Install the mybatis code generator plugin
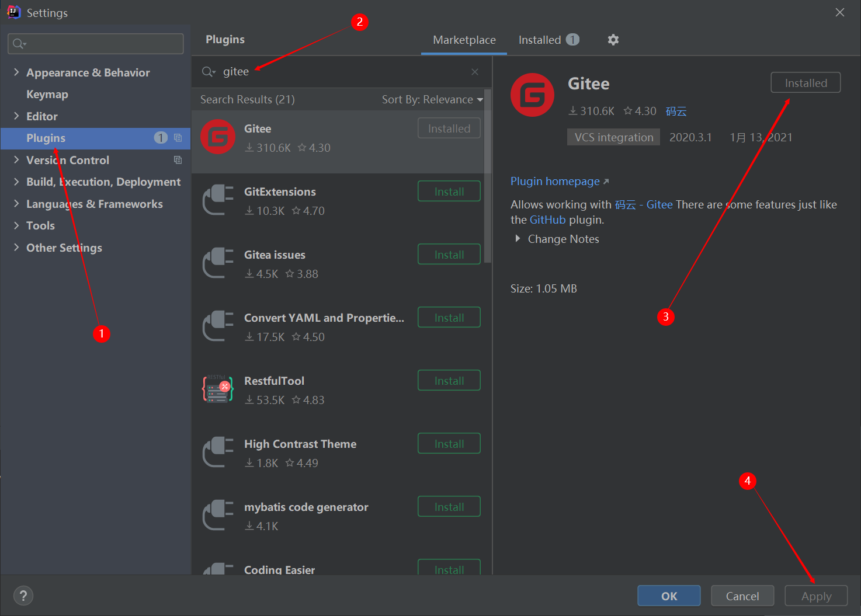Screen dimensions: 861x616 pyautogui.click(x=449, y=507)
